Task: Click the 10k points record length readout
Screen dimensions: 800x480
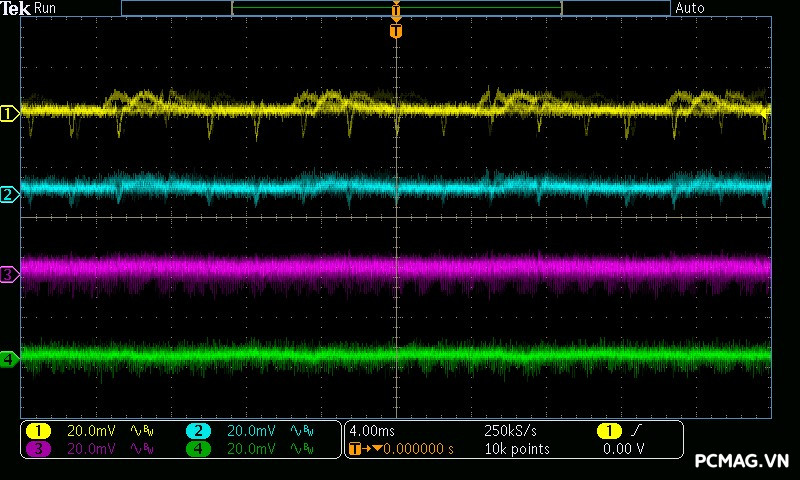Action: 516,449
